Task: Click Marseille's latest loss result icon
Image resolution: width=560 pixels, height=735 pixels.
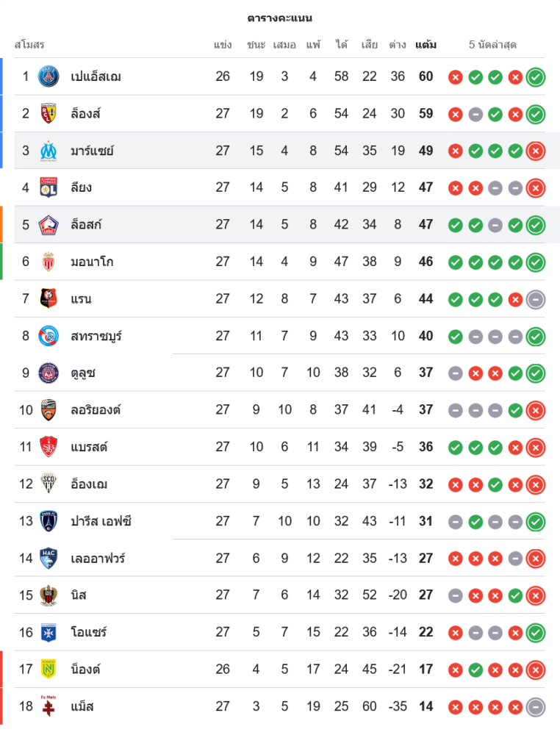Action: click(x=536, y=151)
